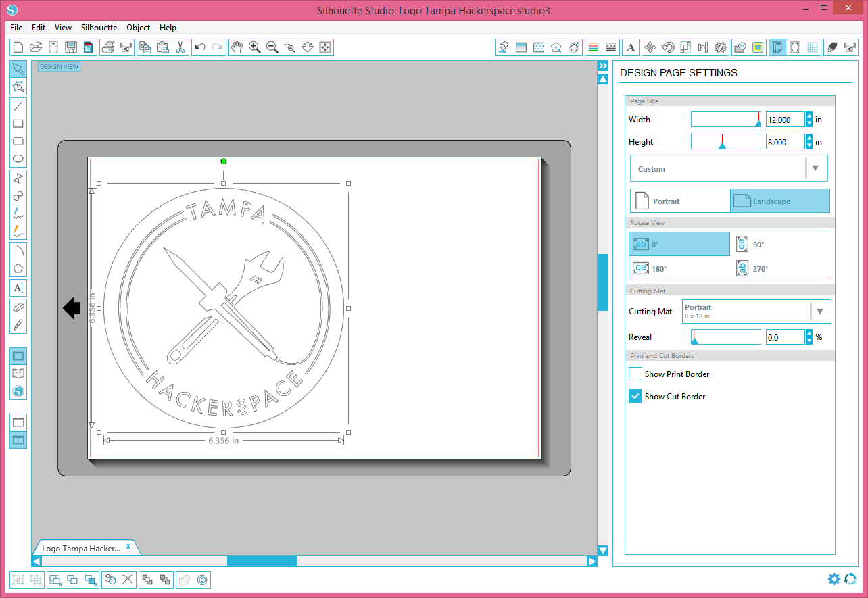The height and width of the screenshot is (598, 868).
Task: Open the Grid settings icon
Action: pyautogui.click(x=813, y=47)
